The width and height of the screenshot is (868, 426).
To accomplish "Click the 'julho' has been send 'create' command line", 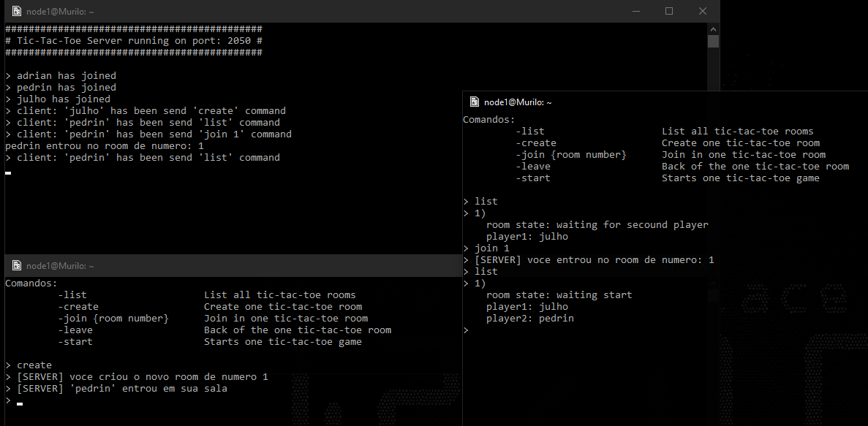I will 146,110.
